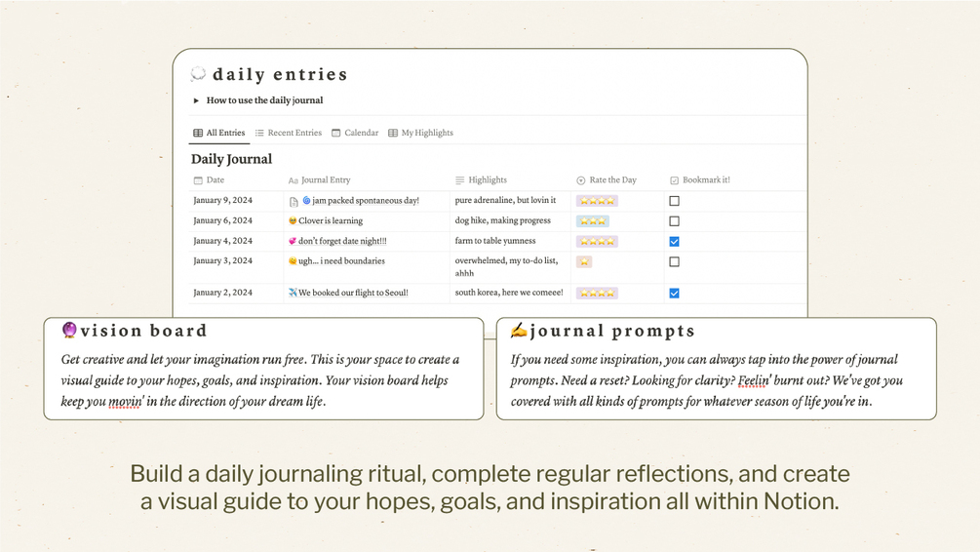The width and height of the screenshot is (980, 552).
Task: Switch to the Recent Entries tab
Action: point(288,133)
